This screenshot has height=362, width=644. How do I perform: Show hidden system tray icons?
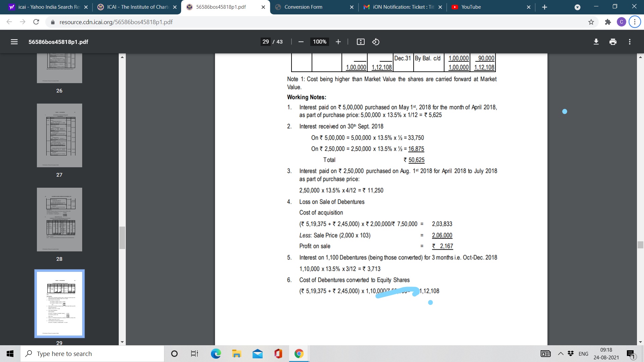coord(560,354)
